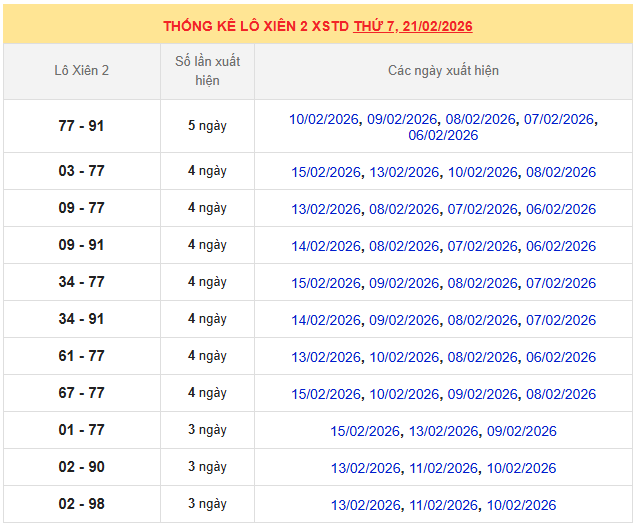Open the THỨ 7, 21/02/2026 title link
The image size is (635, 528).
pyautogui.click(x=412, y=26)
